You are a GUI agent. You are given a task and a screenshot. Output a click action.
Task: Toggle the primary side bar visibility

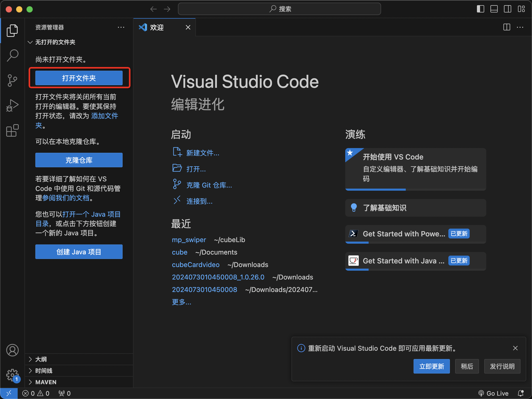click(480, 9)
